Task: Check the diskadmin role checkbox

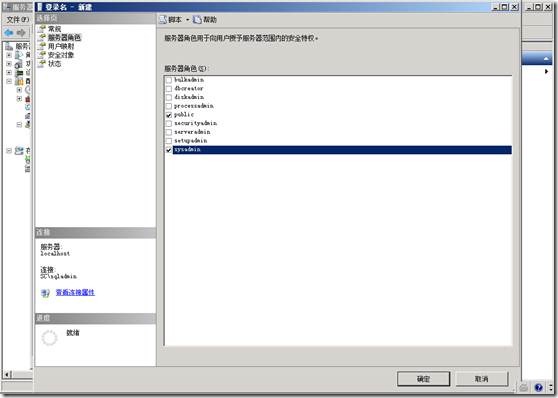Action: [x=169, y=98]
